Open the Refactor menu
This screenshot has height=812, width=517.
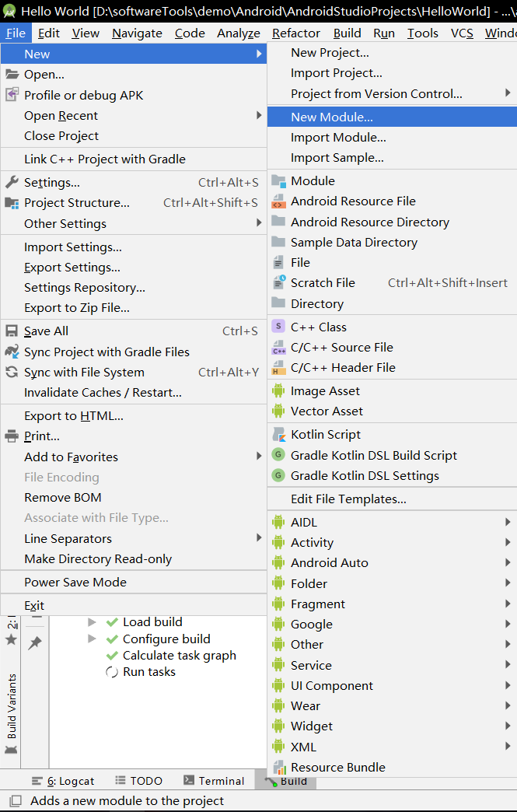pyautogui.click(x=296, y=33)
